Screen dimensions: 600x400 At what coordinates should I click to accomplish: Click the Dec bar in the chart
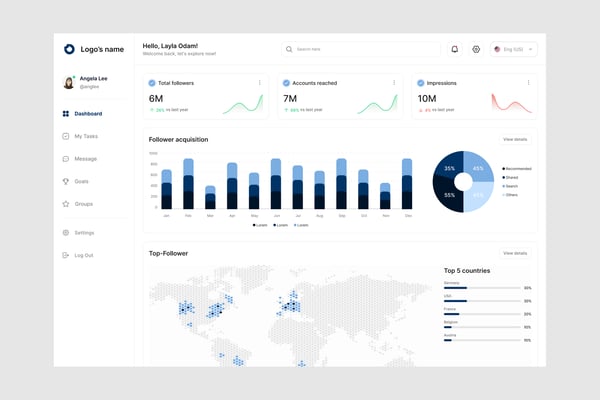(x=407, y=184)
